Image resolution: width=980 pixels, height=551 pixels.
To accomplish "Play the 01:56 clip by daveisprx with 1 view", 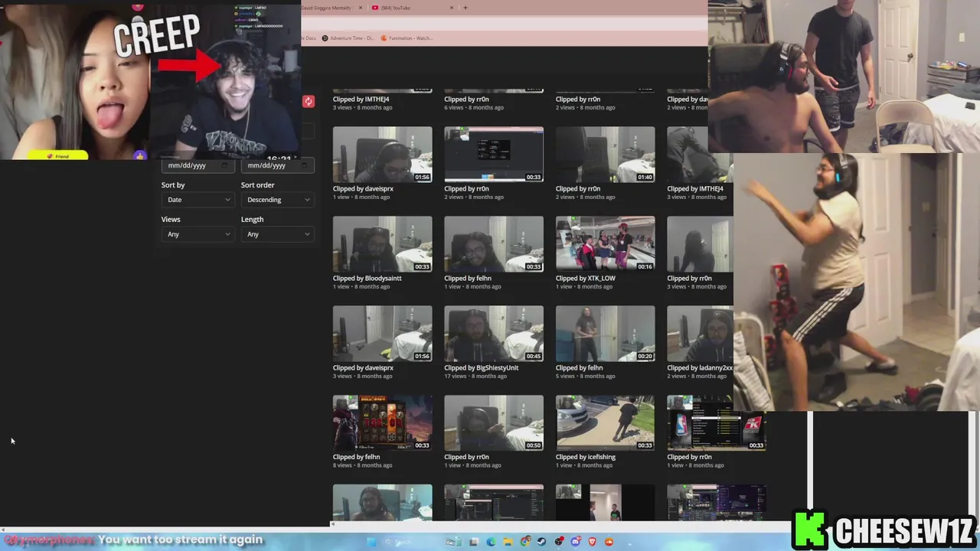I will point(382,155).
